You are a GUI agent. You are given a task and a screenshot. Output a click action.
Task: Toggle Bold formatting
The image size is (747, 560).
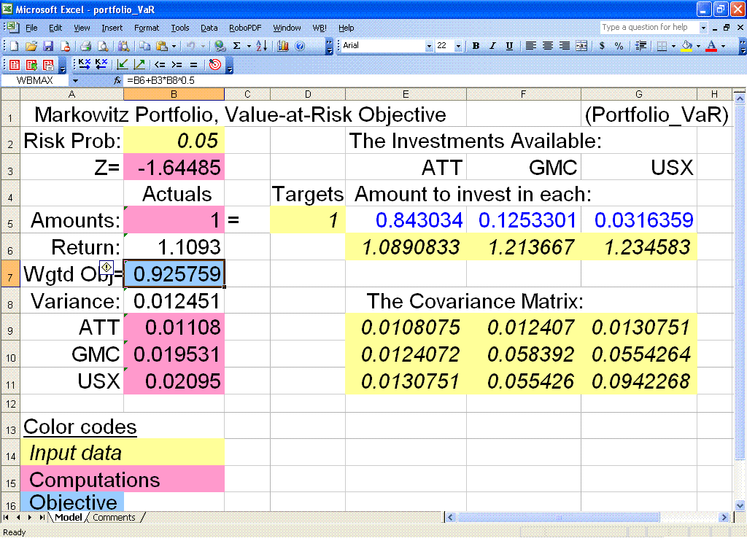coord(476,46)
